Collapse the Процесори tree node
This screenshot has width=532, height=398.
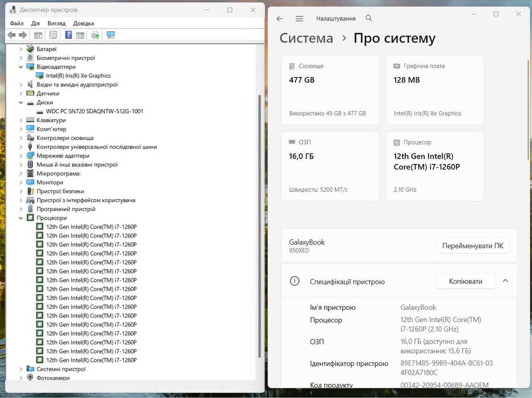(20, 218)
